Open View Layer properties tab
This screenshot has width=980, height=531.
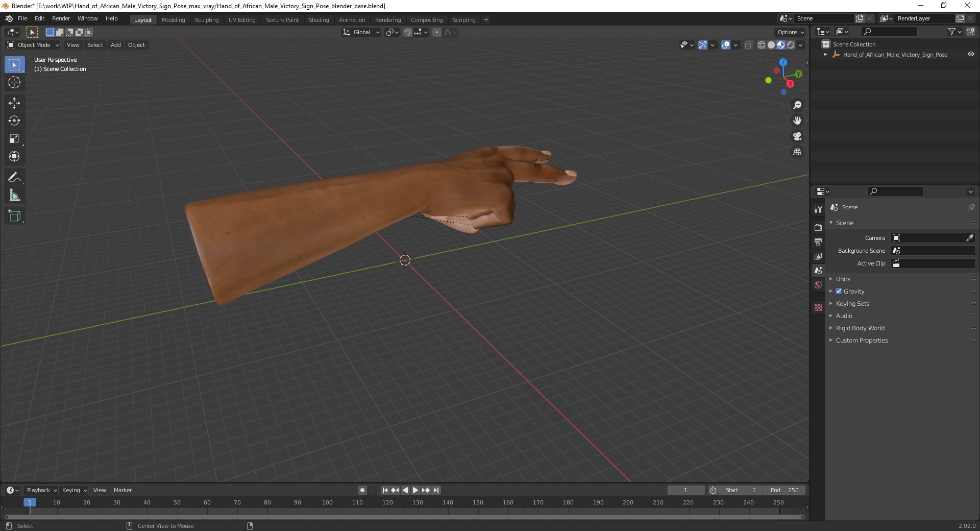818,256
